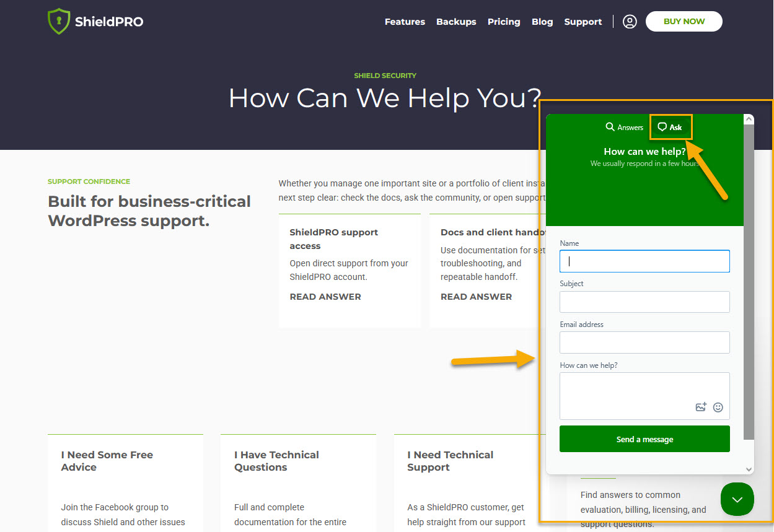Focus the Name input field
The height and width of the screenshot is (532, 774).
(644, 261)
